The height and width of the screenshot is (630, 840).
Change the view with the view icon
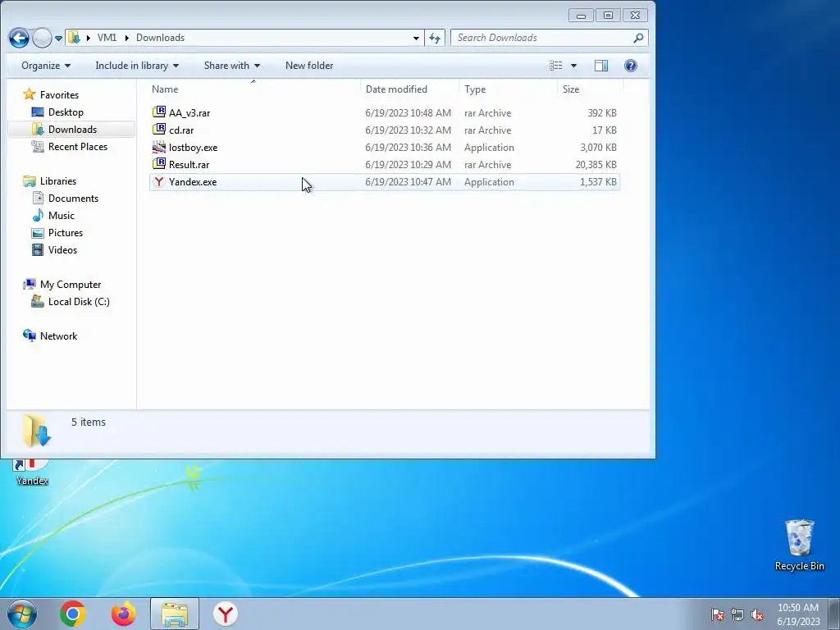(x=556, y=66)
